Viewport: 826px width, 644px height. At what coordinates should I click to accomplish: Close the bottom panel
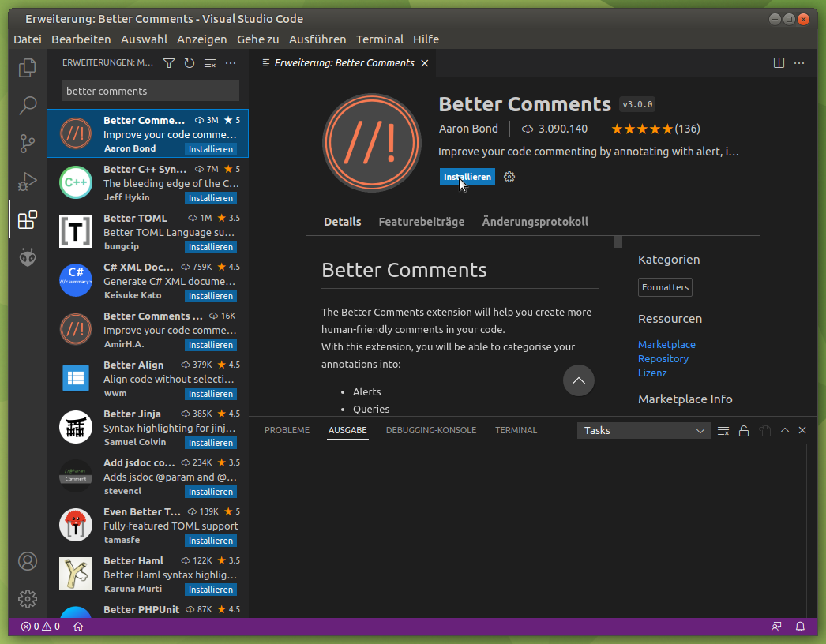(x=802, y=430)
